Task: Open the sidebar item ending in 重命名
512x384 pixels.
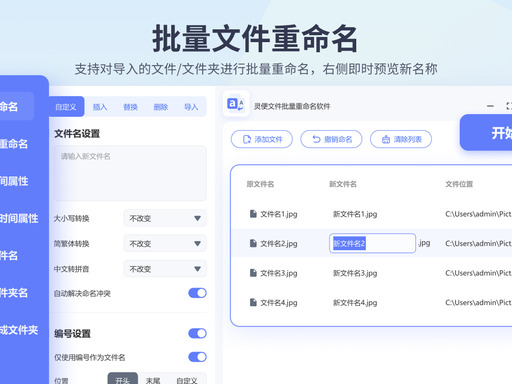Action: (14, 144)
